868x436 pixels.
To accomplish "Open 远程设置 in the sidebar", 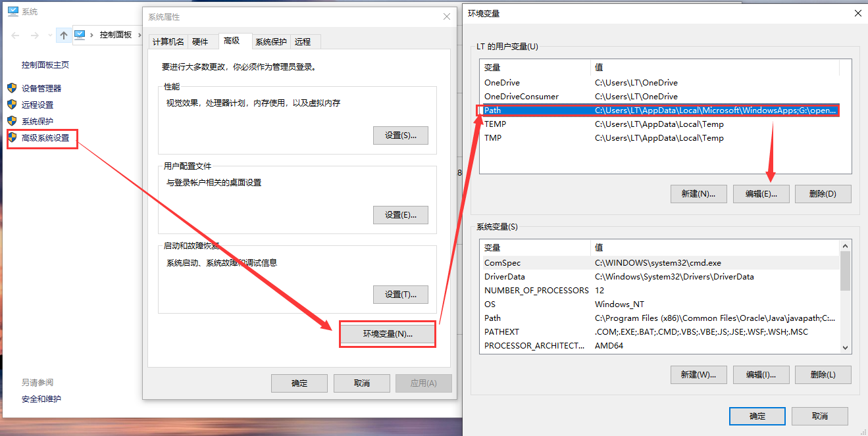I will [x=37, y=105].
